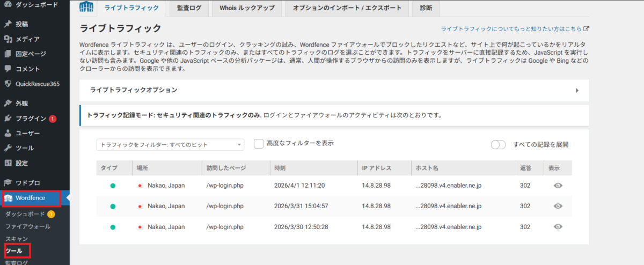This screenshot has width=644, height=265.
Task: Click the plug icon beside プラグイン
Action: click(x=8, y=119)
